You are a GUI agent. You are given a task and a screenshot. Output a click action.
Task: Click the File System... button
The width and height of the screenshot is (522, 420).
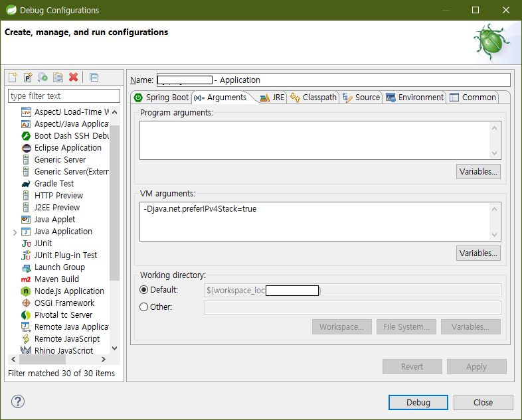pyautogui.click(x=406, y=327)
